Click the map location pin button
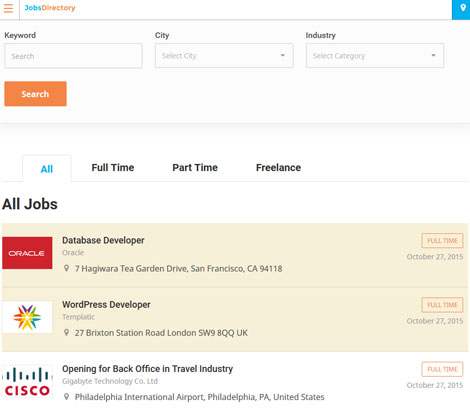Image resolution: width=470 pixels, height=411 pixels. tap(462, 9)
